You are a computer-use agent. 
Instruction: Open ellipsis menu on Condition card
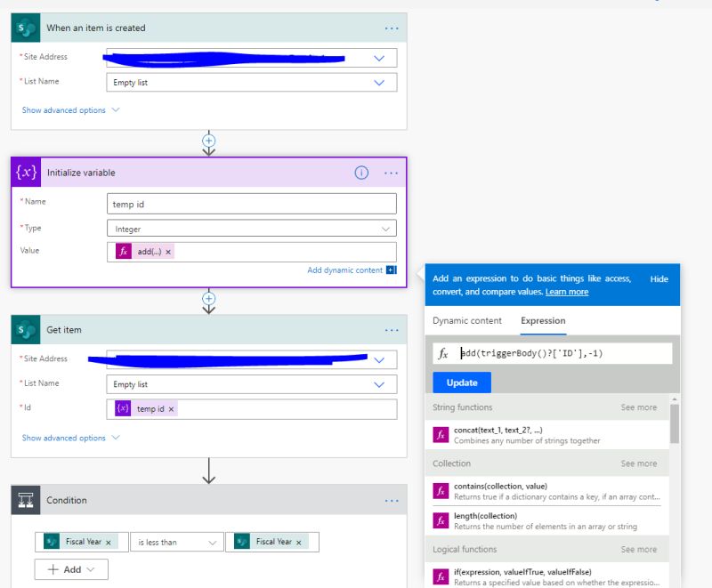(x=392, y=500)
